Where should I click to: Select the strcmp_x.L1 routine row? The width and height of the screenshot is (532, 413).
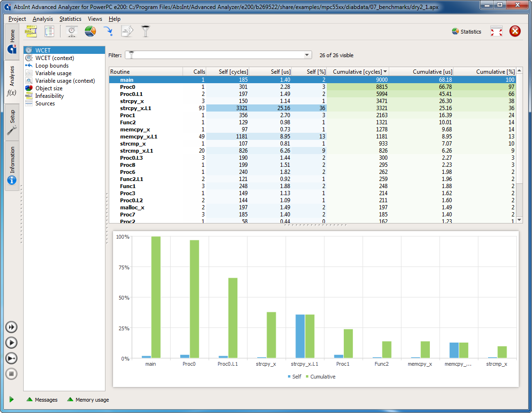pyautogui.click(x=312, y=151)
